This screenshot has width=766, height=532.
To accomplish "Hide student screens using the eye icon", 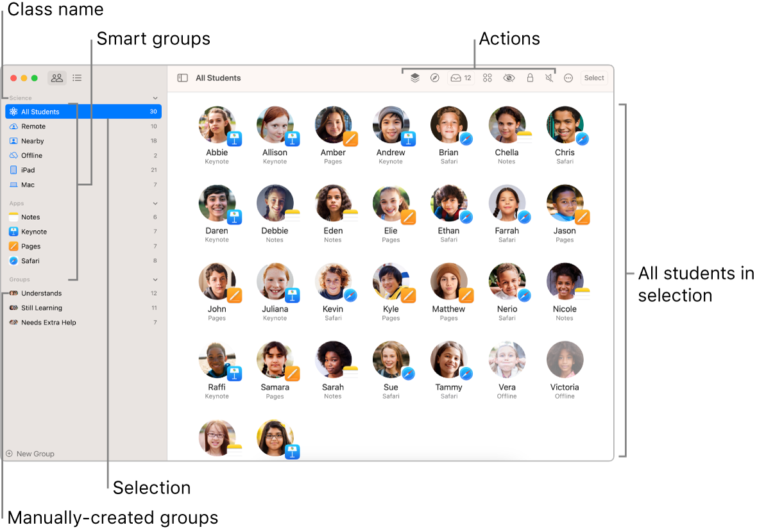I will click(509, 78).
